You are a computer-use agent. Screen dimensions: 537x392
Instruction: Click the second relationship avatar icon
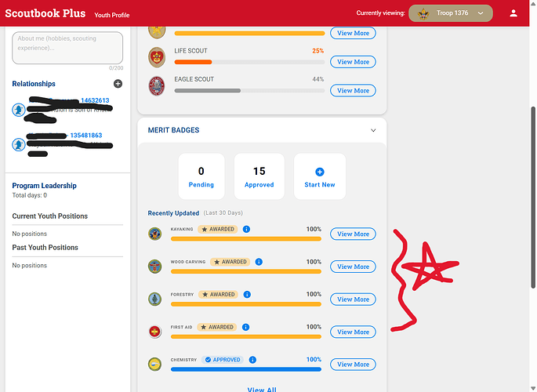point(19,144)
